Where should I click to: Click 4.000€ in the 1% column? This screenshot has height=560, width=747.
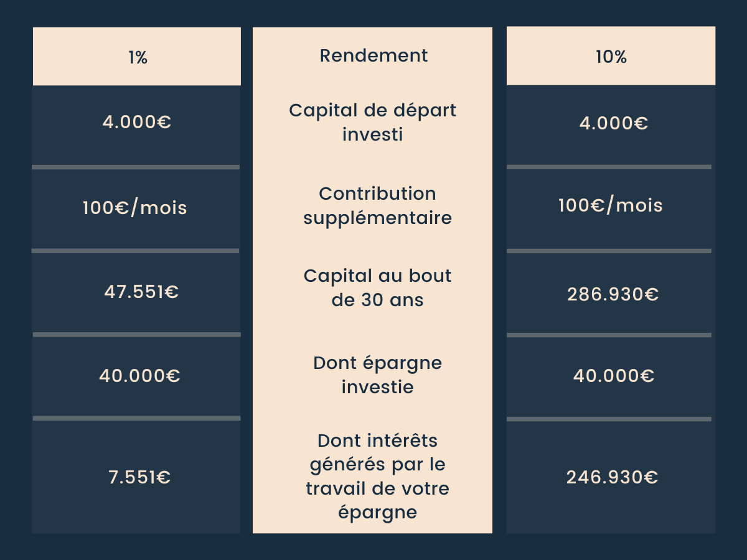137,122
